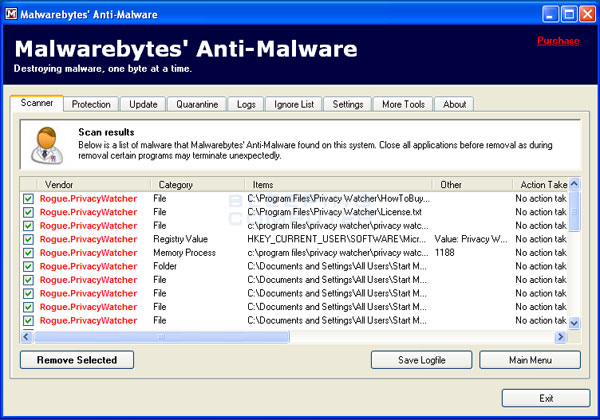Click Rogue.PrivacyWatcher vendor in Registry Value row
Image resolution: width=600 pixels, height=420 pixels.
coord(88,239)
